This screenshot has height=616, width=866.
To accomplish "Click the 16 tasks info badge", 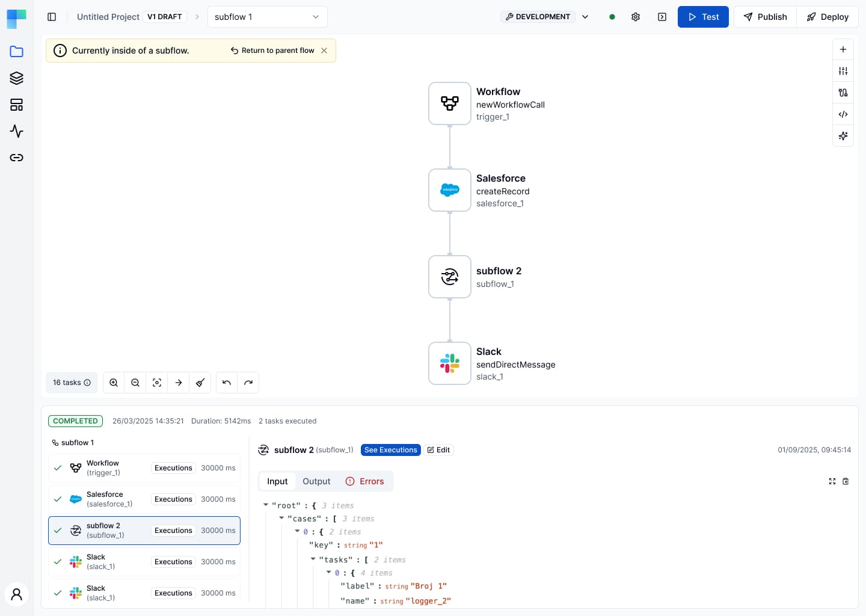I will pyautogui.click(x=72, y=383).
